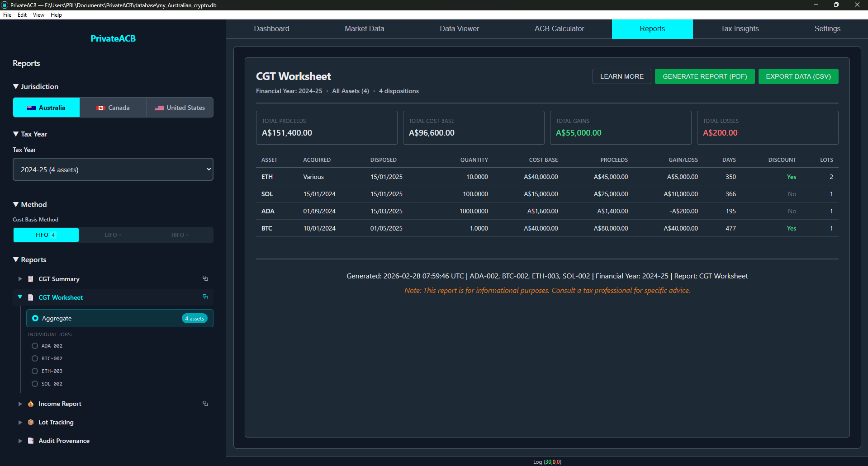The image size is (868, 466).
Task: Switch to the Tax Insights tab
Action: coord(740,29)
